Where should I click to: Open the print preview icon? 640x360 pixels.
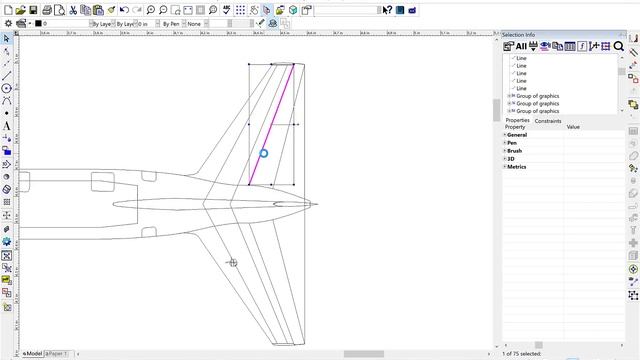point(60,10)
